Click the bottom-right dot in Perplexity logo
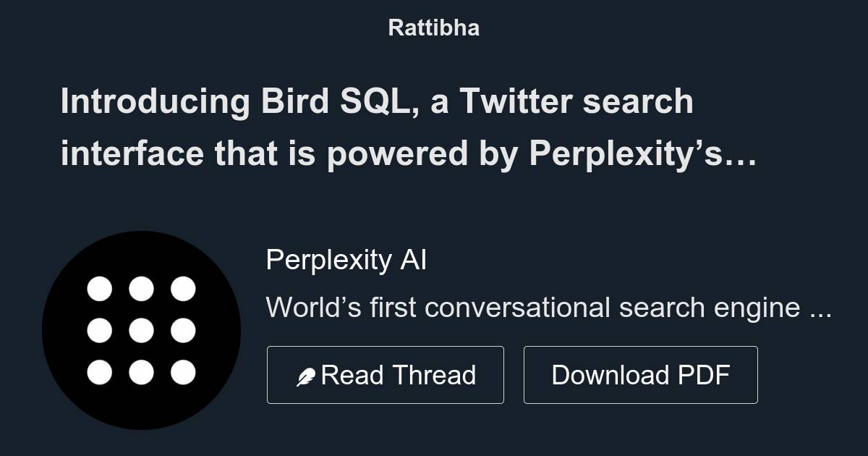 point(183,373)
